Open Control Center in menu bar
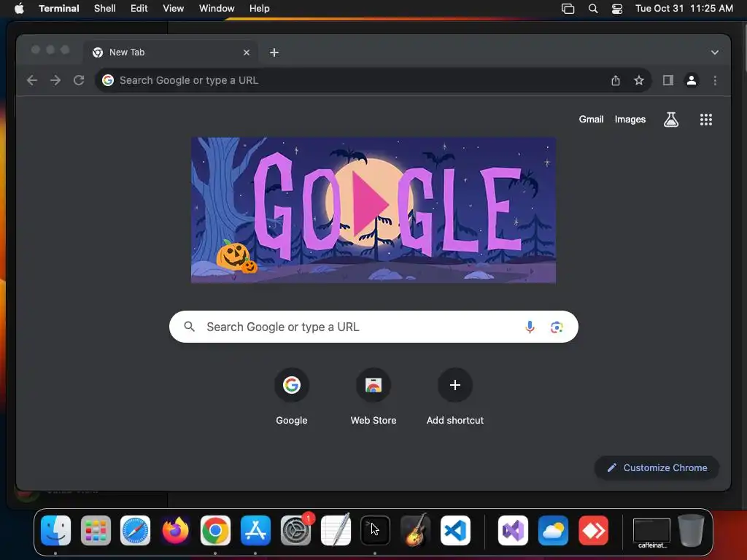Image resolution: width=747 pixels, height=560 pixels. pos(617,9)
